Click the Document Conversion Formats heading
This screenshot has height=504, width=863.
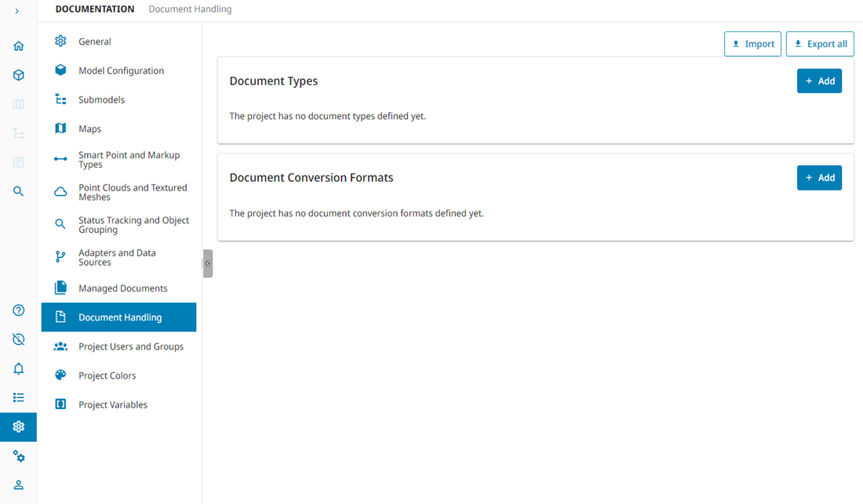(311, 177)
